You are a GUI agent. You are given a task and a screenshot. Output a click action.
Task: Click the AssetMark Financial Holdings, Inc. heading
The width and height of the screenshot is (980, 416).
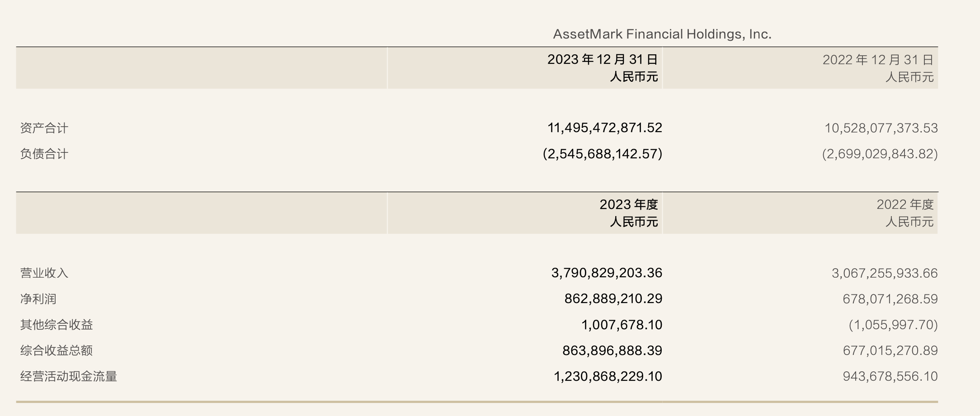(x=662, y=34)
